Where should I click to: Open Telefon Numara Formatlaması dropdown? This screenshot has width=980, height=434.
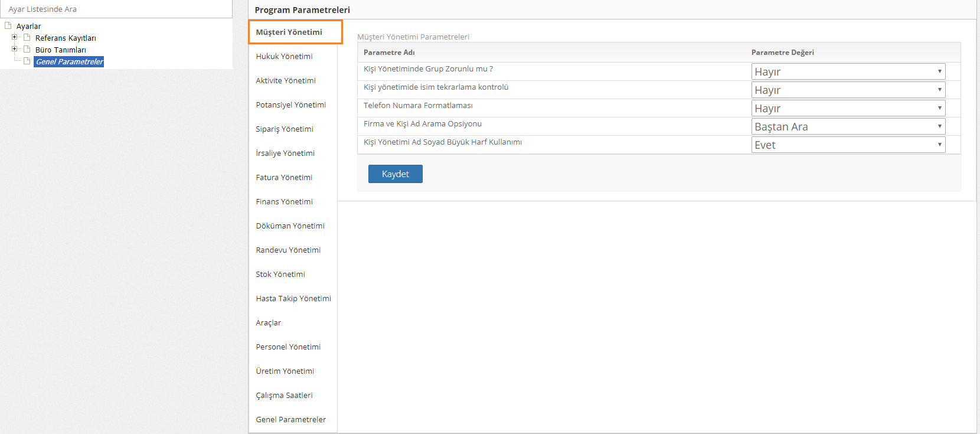click(848, 108)
